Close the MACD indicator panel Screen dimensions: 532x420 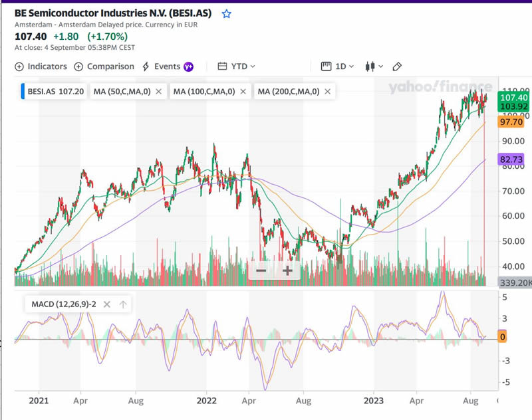(108, 304)
